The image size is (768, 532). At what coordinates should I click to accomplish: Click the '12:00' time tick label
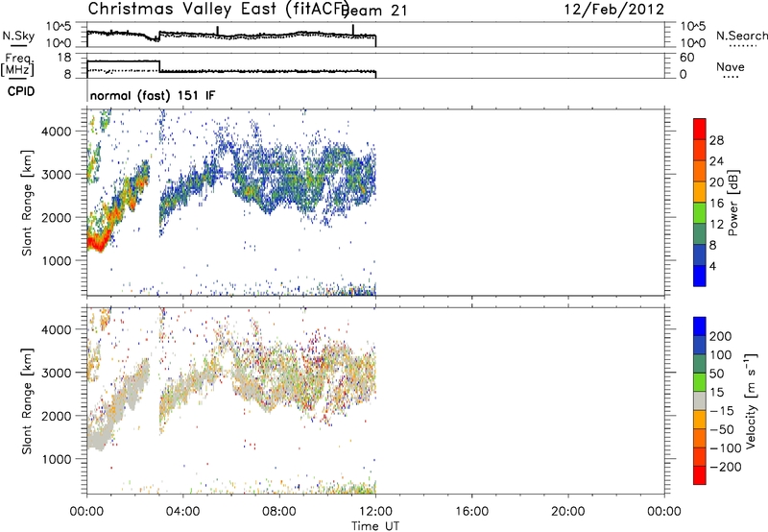pyautogui.click(x=375, y=512)
